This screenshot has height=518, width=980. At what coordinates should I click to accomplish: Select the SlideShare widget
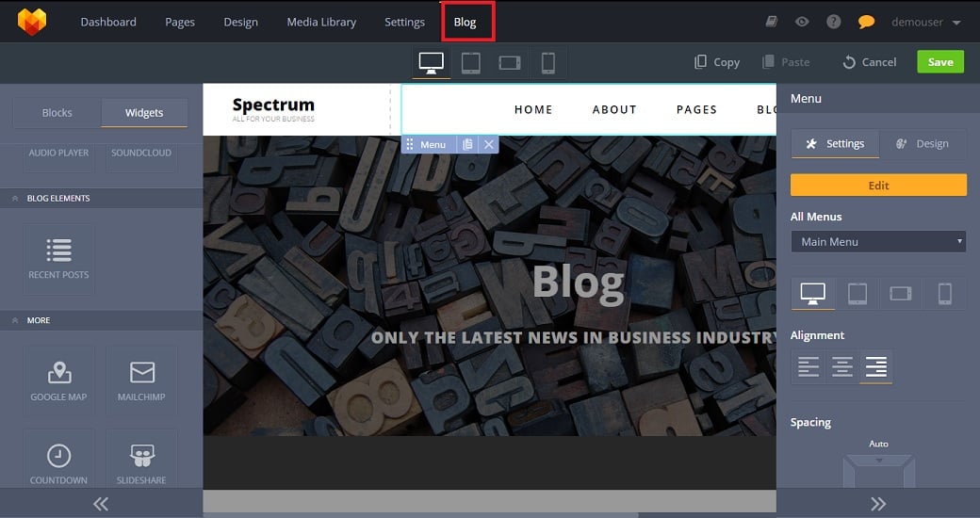click(141, 461)
